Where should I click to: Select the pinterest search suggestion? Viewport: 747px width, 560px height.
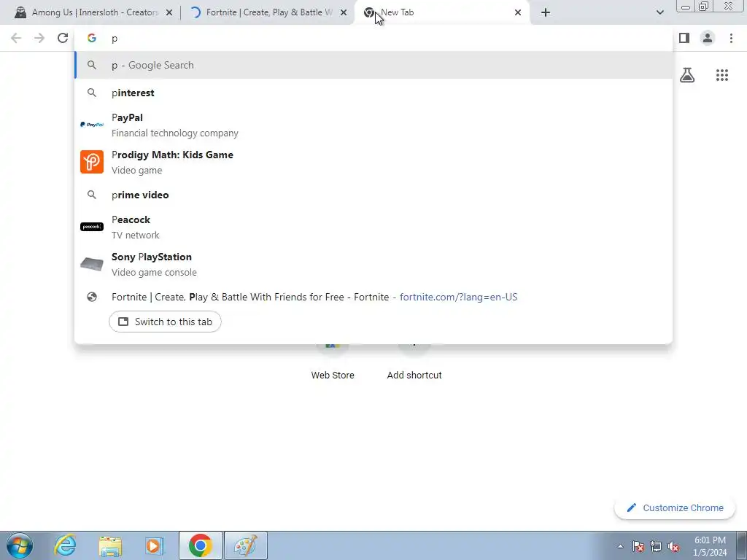[x=373, y=93]
